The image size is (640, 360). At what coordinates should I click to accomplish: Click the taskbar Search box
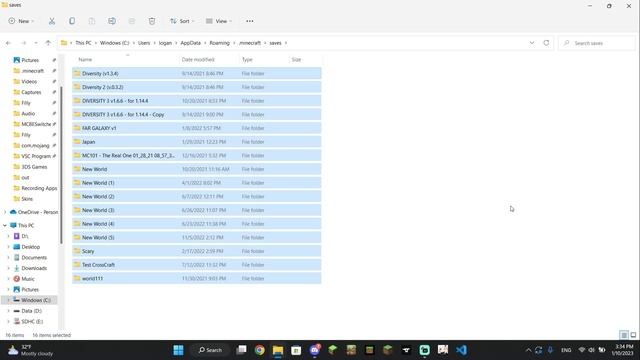210,350
